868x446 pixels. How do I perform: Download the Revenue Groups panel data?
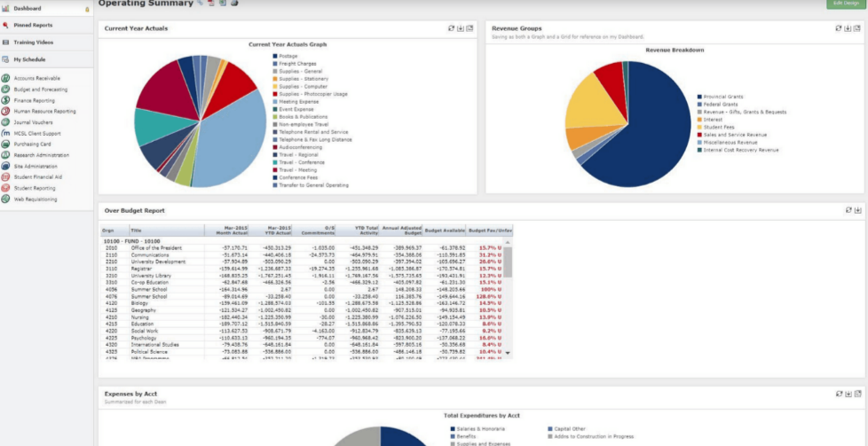click(x=849, y=28)
